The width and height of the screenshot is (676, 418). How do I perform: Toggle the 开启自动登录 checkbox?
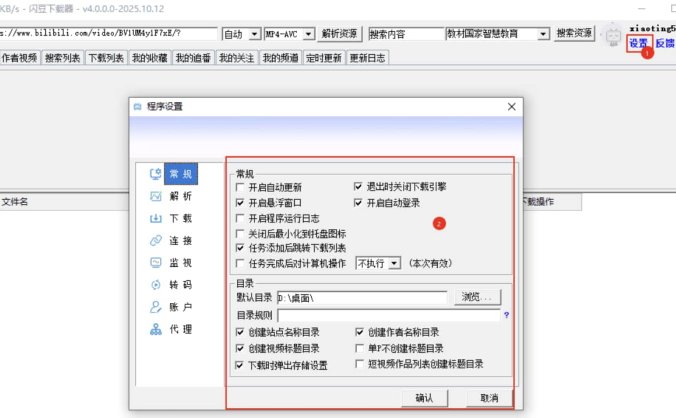point(358,203)
